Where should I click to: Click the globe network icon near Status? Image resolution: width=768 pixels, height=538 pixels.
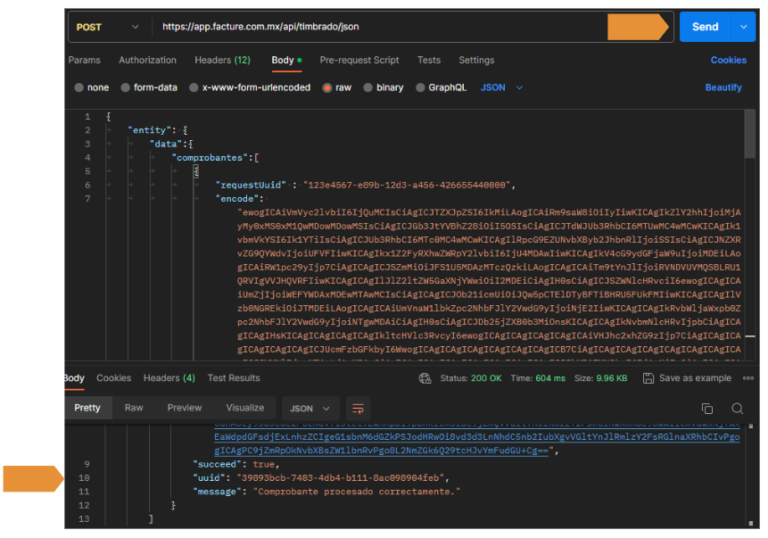coord(425,378)
